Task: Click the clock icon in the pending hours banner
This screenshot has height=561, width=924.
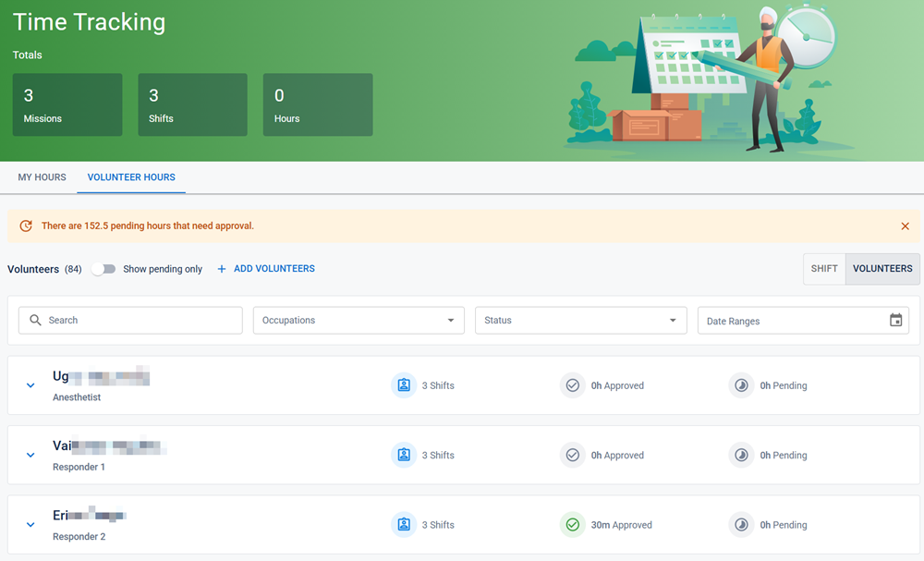Action: coord(26,226)
